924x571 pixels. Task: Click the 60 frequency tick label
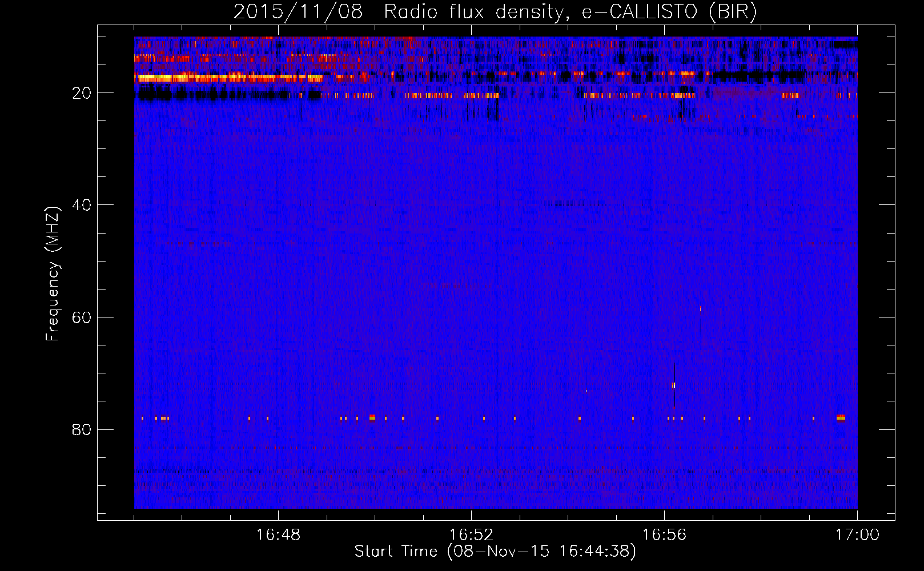coord(82,317)
